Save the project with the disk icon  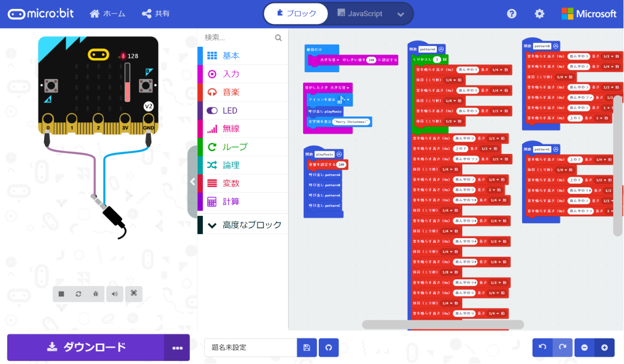click(x=306, y=347)
